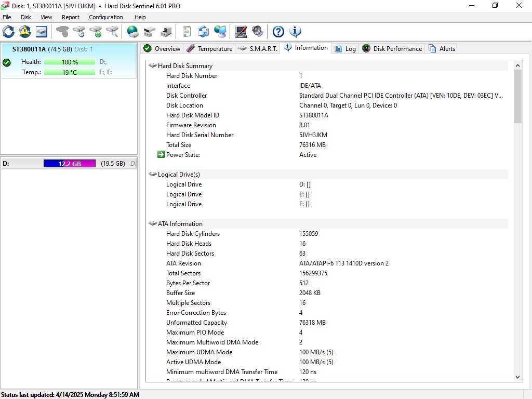Image resolution: width=532 pixels, height=399 pixels.
Task: Click the 100 % Health bar
Action: (x=70, y=62)
